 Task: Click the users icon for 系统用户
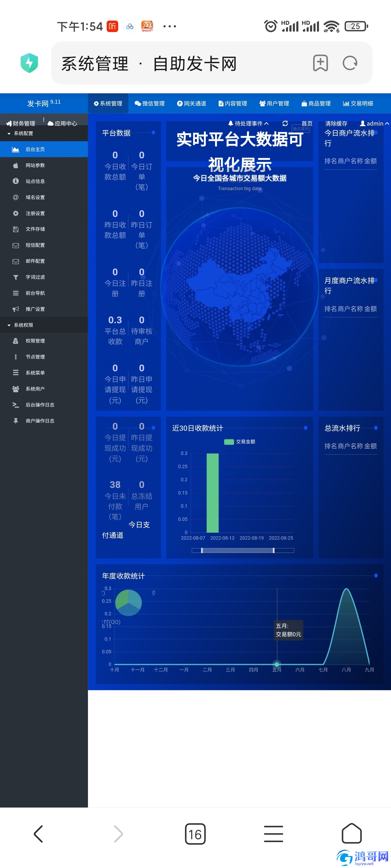coord(15,389)
